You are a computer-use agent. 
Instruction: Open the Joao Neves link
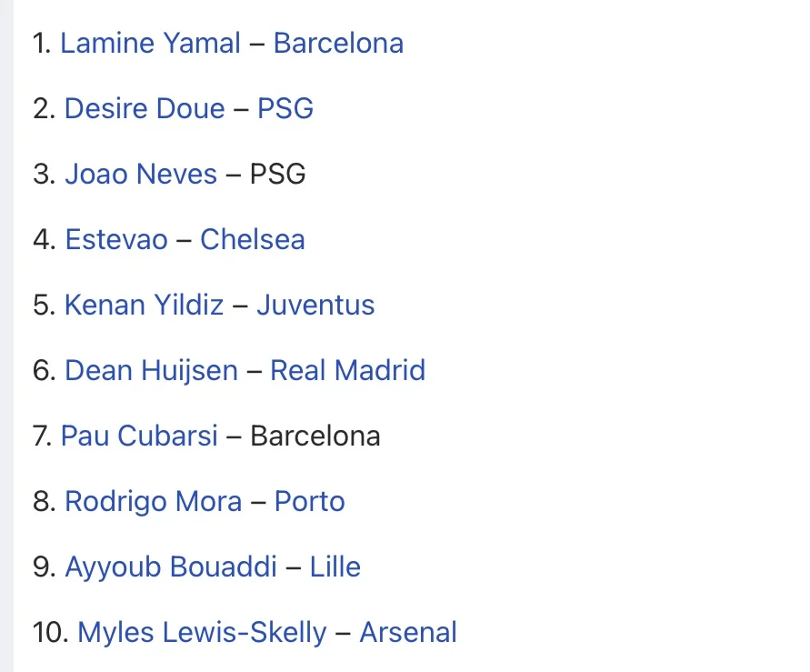(x=141, y=175)
